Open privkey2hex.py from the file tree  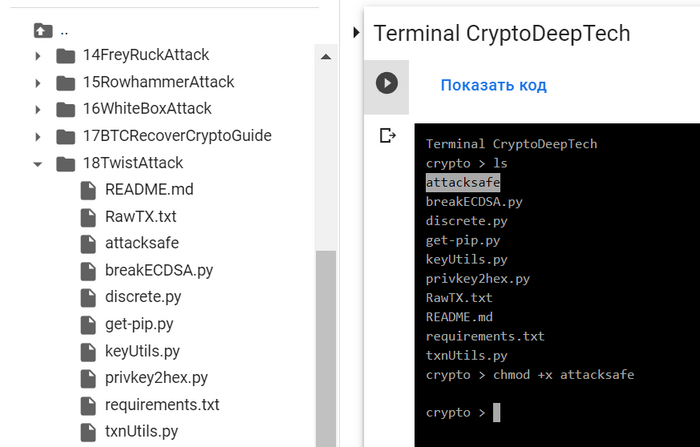point(156,378)
